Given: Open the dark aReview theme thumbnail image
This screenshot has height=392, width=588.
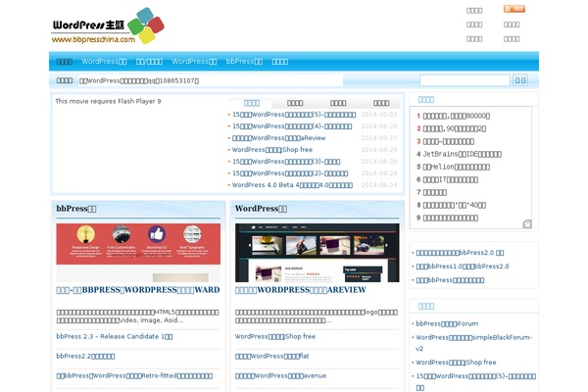Looking at the screenshot, I should [x=318, y=253].
